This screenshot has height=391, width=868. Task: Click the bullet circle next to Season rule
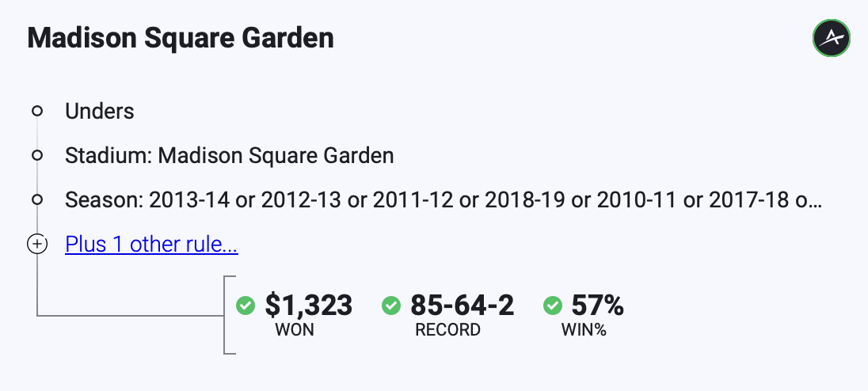pyautogui.click(x=37, y=199)
